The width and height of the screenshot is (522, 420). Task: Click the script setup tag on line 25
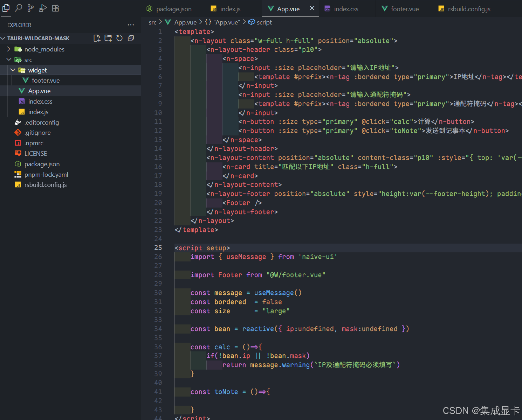pyautogui.click(x=202, y=248)
